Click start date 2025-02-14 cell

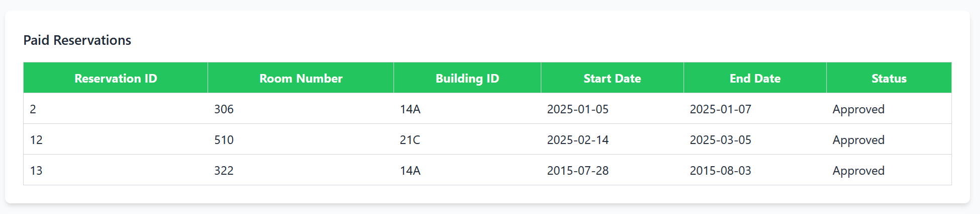577,140
